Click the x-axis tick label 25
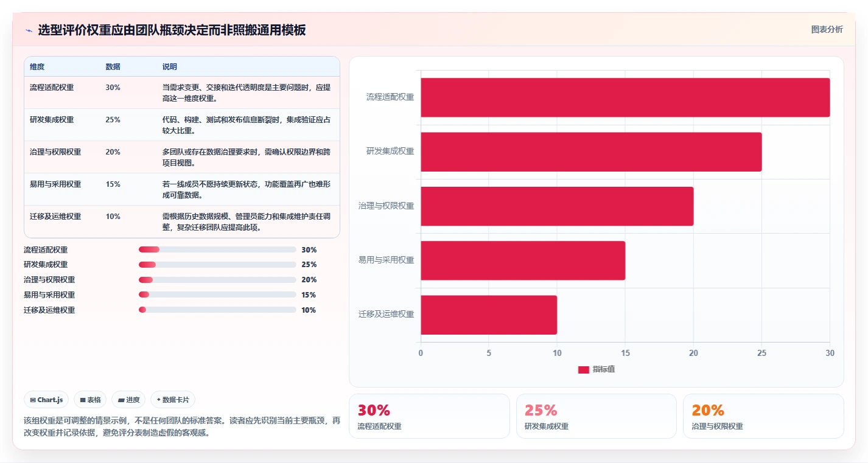The width and height of the screenshot is (868, 463). coord(761,353)
